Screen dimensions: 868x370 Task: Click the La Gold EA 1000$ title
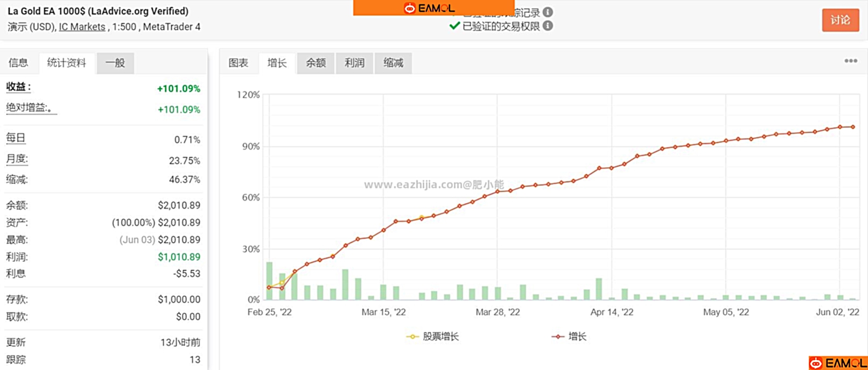pyautogui.click(x=98, y=11)
